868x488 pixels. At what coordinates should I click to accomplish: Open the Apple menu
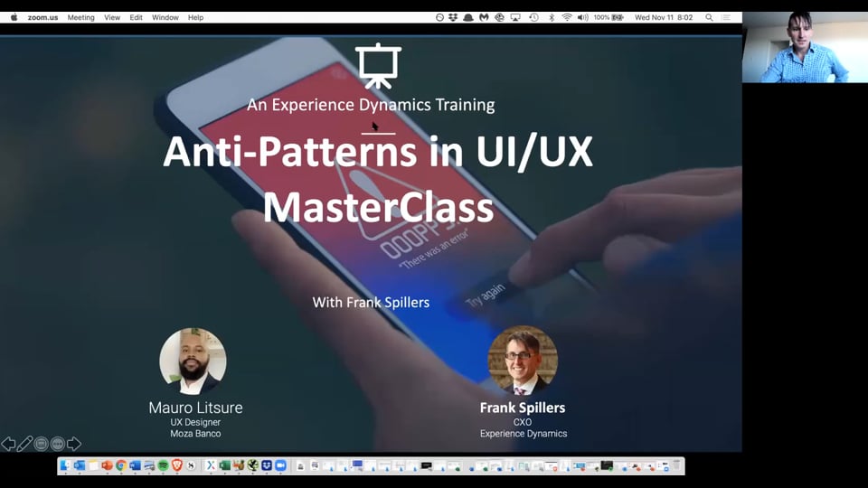[14, 17]
